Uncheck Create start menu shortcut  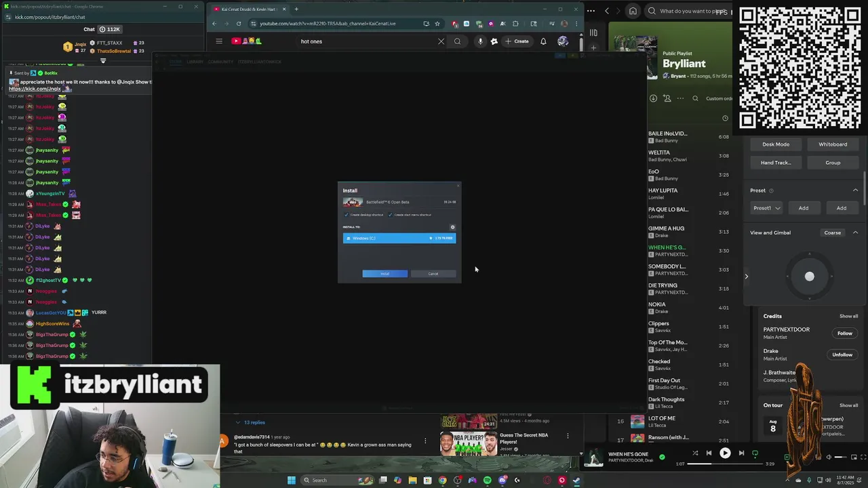[391, 215]
